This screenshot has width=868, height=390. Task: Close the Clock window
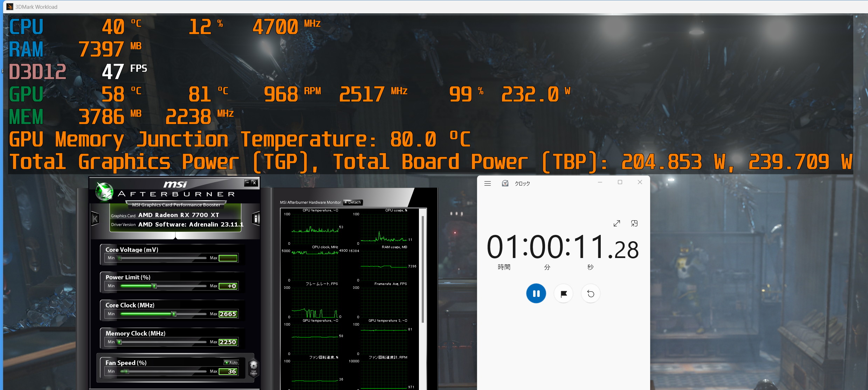click(x=640, y=182)
